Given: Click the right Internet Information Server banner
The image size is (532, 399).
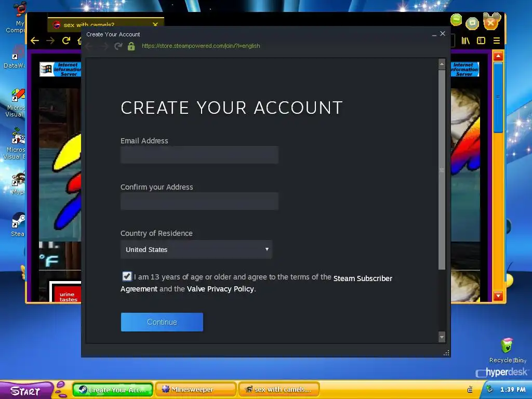Looking at the screenshot, I should (465, 69).
